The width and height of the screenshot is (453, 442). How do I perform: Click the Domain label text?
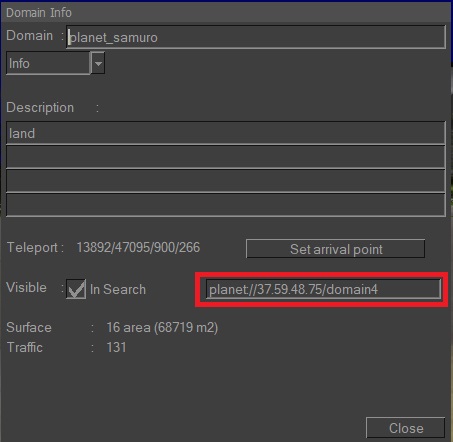pyautogui.click(x=29, y=35)
